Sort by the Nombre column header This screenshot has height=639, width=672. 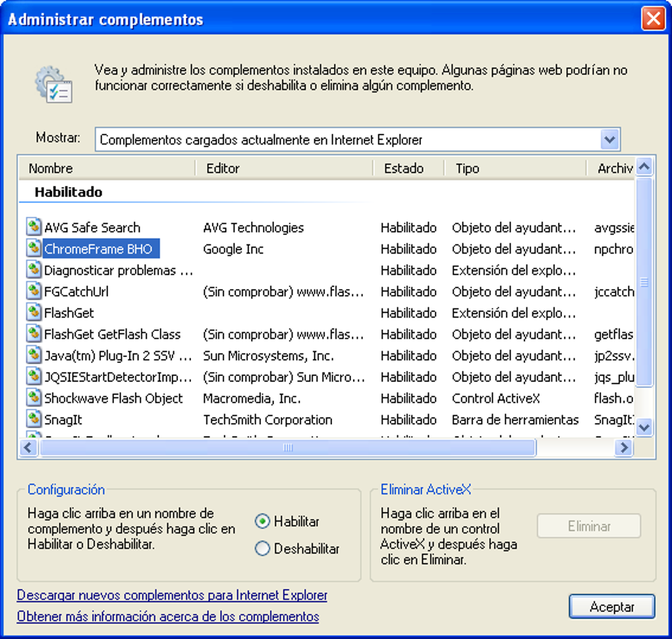(107, 169)
